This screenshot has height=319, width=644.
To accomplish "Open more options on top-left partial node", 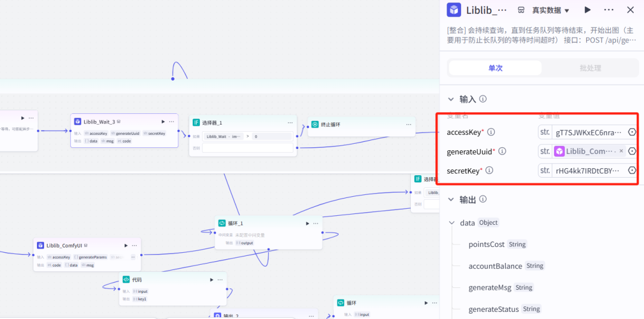I will 31,118.
